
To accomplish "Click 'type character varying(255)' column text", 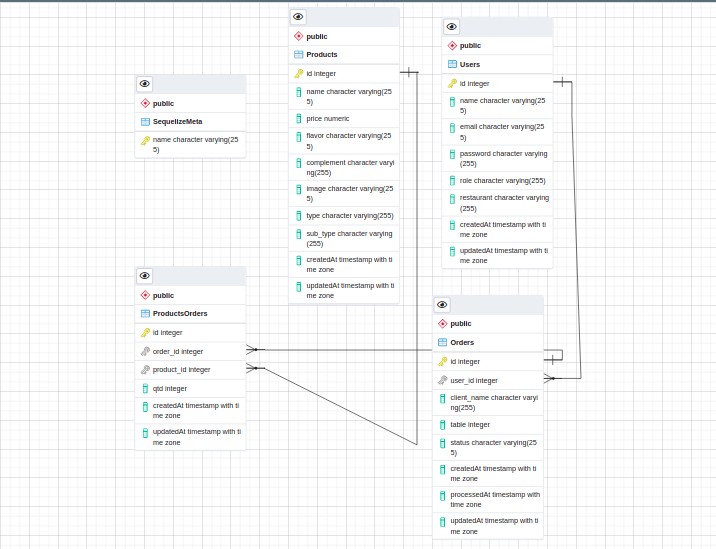I will pyautogui.click(x=350, y=216).
